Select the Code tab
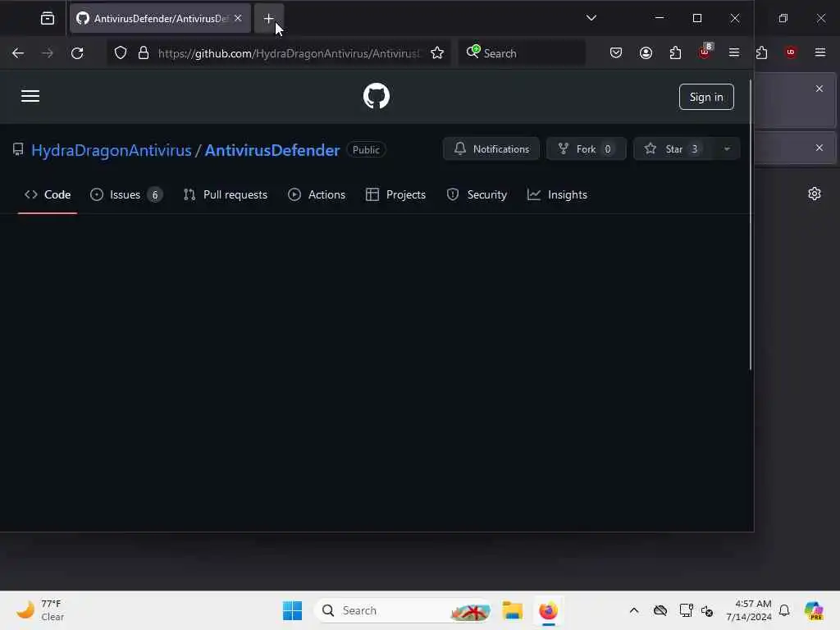Image resolution: width=840 pixels, height=630 pixels. tap(47, 195)
